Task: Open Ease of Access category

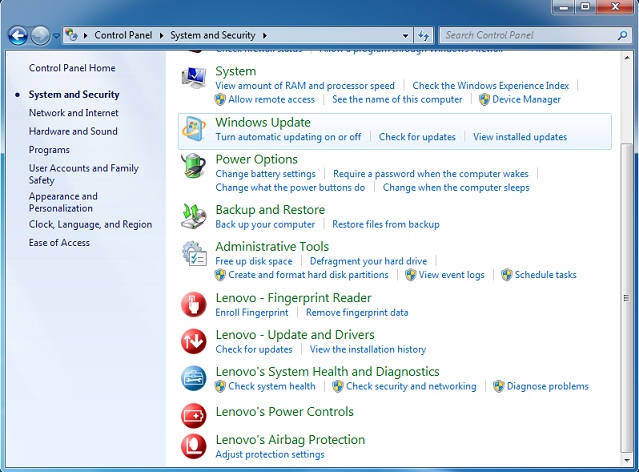Action: pos(59,243)
